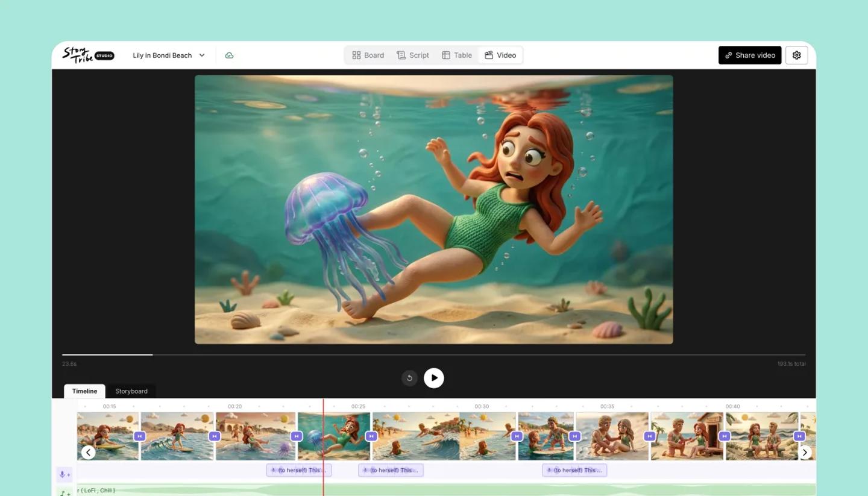Click the cloud sync status icon

click(229, 55)
